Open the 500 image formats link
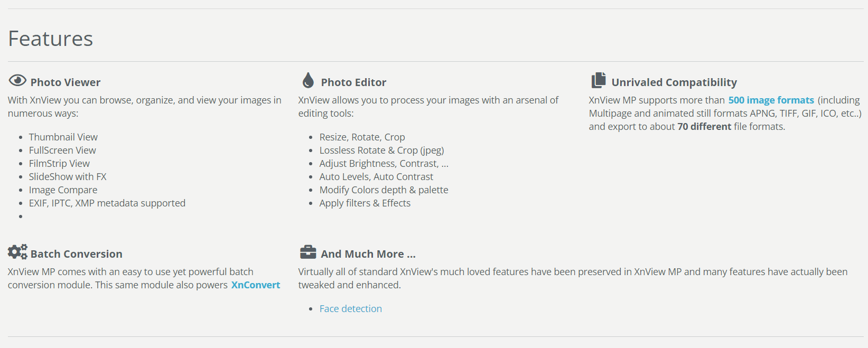Image resolution: width=868 pixels, height=348 pixels. pos(771,100)
